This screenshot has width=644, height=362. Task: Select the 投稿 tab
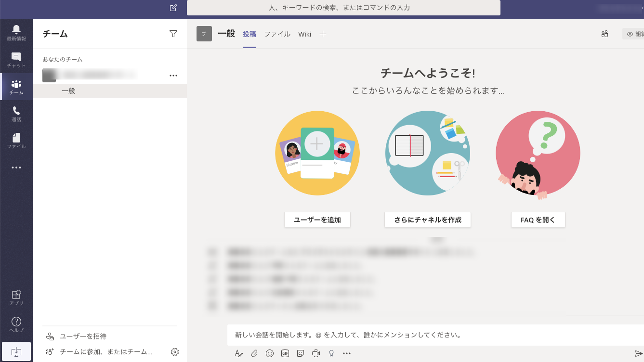tap(250, 34)
